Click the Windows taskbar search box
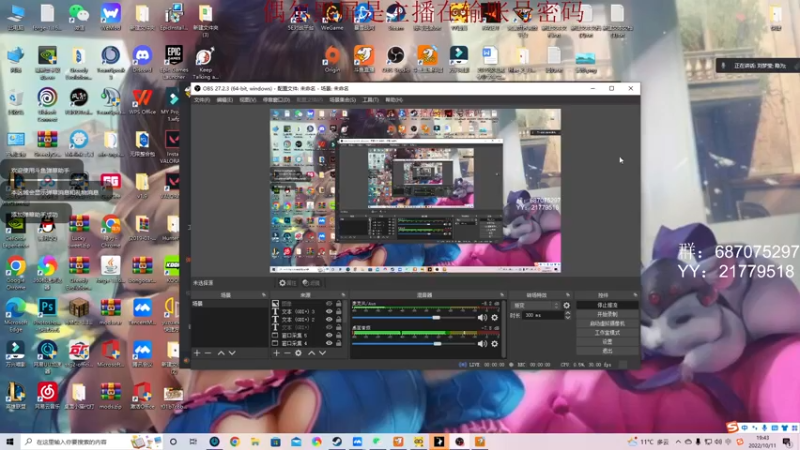 [x=92, y=442]
